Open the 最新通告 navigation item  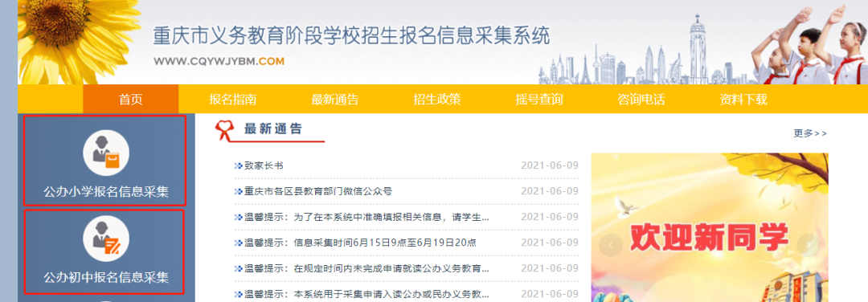coord(335,100)
